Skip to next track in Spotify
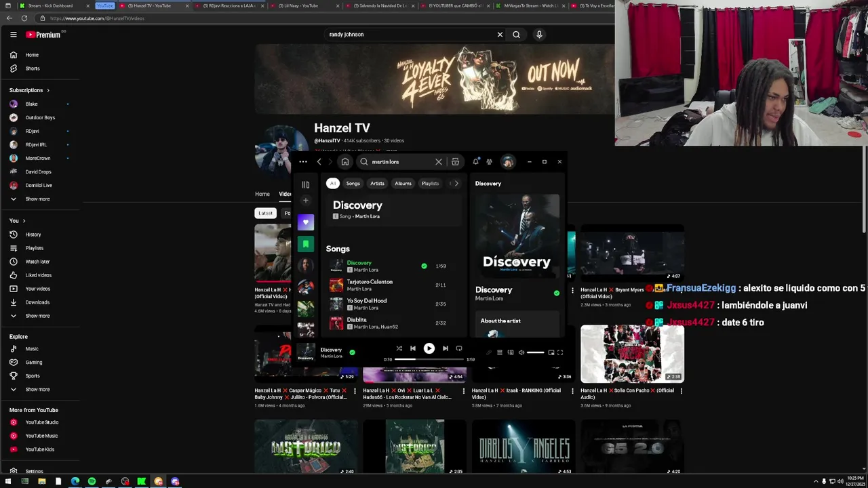This screenshot has height=488, width=868. [445, 348]
